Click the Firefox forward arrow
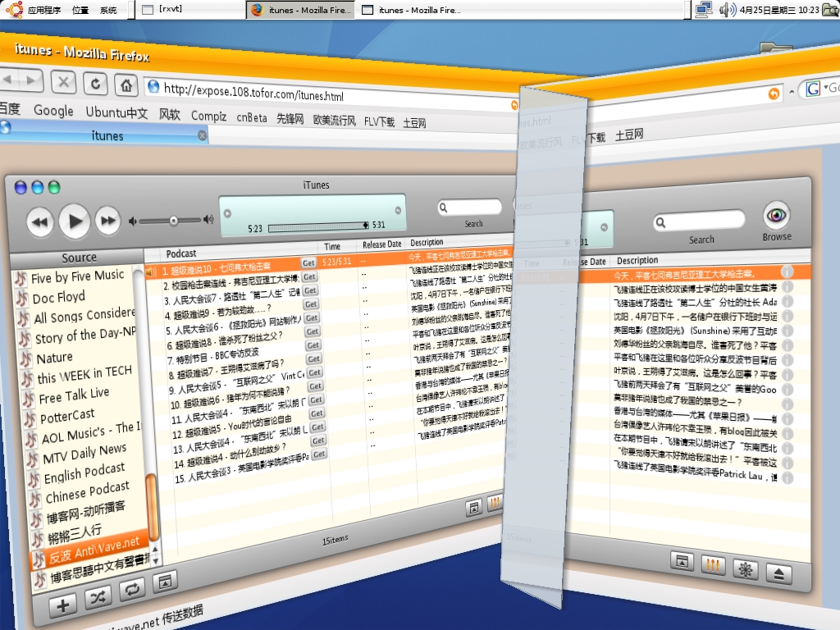The width and height of the screenshot is (840, 630). pyautogui.click(x=31, y=80)
